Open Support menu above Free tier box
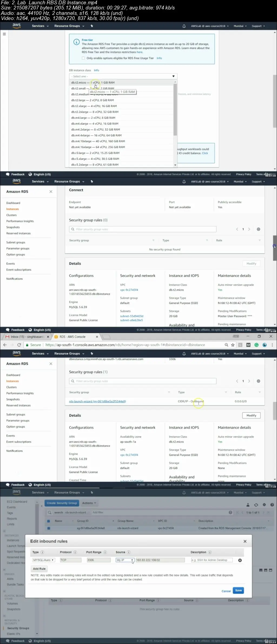The width and height of the screenshot is (277, 644). [258, 26]
